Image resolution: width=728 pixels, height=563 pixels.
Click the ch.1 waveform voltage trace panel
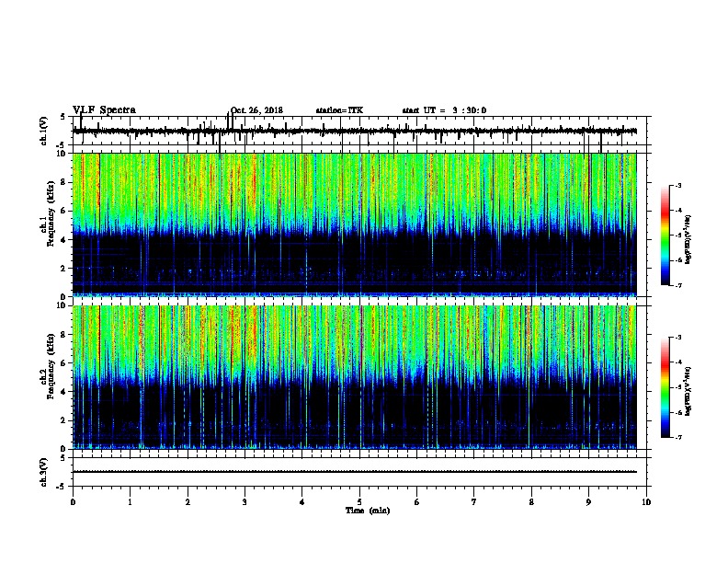pos(359,131)
